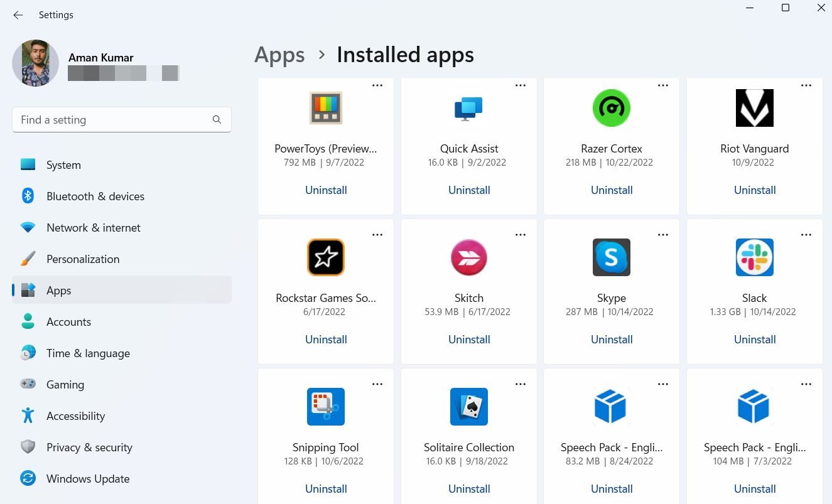Open the more options menu for Skitch
The width and height of the screenshot is (832, 504).
point(521,235)
